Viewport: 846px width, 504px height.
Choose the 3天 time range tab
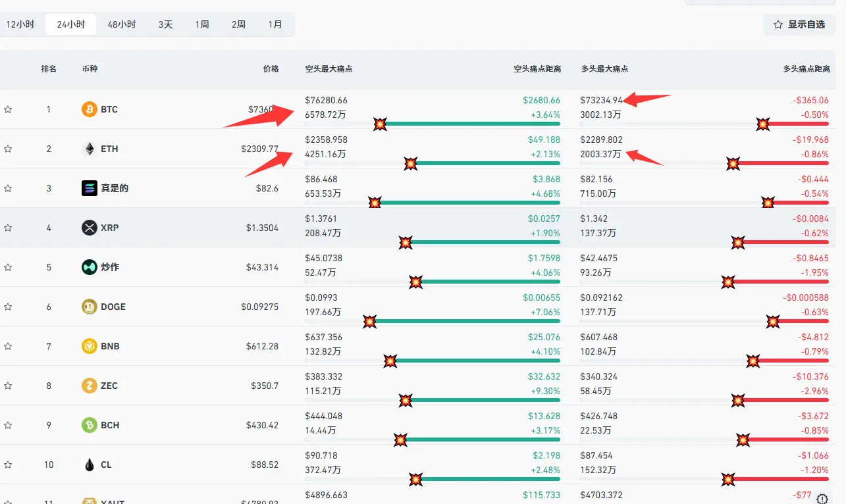click(x=165, y=24)
